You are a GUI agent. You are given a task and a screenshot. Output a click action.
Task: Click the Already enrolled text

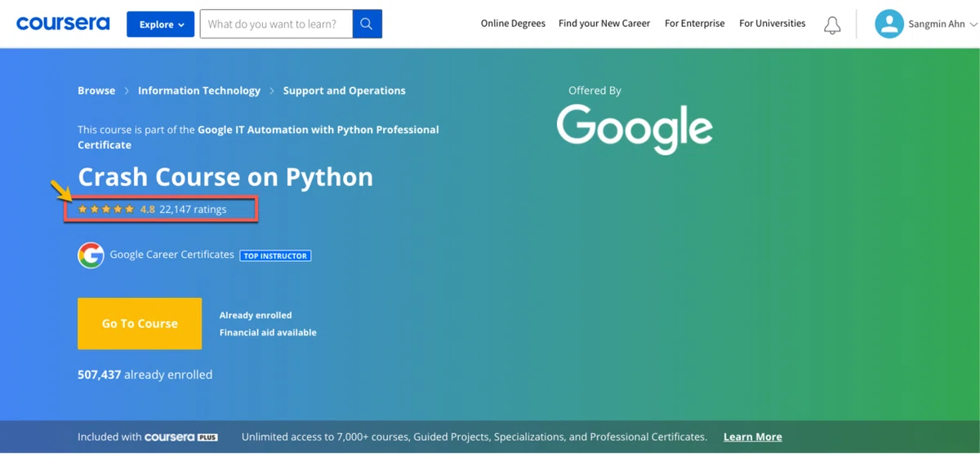256,316
